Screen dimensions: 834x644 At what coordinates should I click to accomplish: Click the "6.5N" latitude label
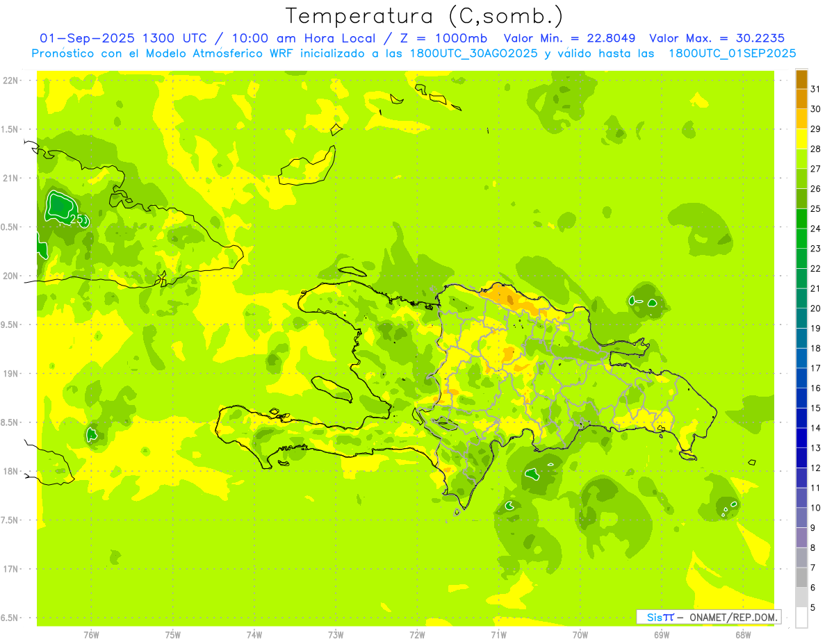(10, 618)
